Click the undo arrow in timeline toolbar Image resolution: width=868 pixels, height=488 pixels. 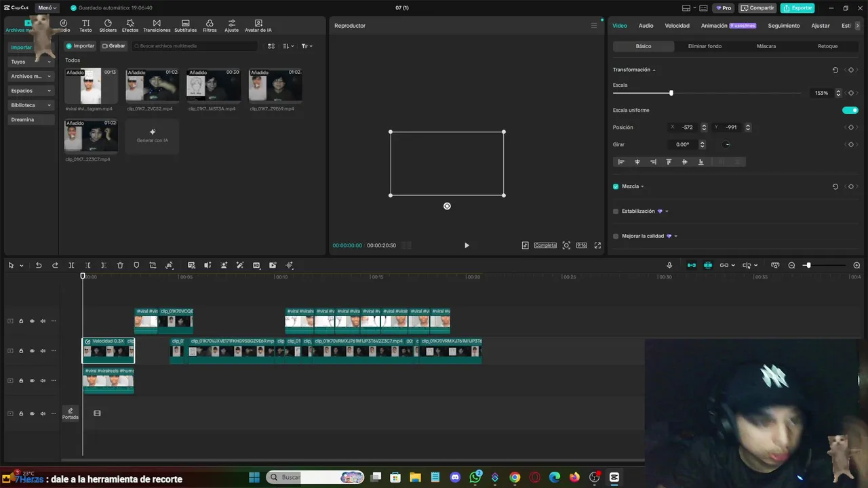tap(39, 265)
